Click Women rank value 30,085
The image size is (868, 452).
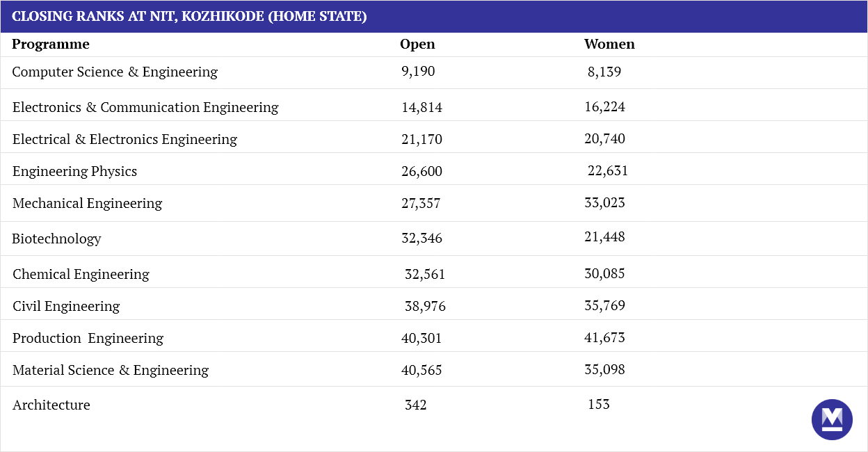coord(604,274)
